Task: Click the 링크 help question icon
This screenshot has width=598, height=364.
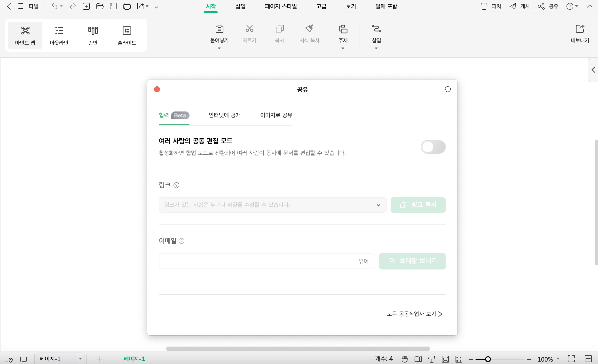Action: [x=176, y=185]
